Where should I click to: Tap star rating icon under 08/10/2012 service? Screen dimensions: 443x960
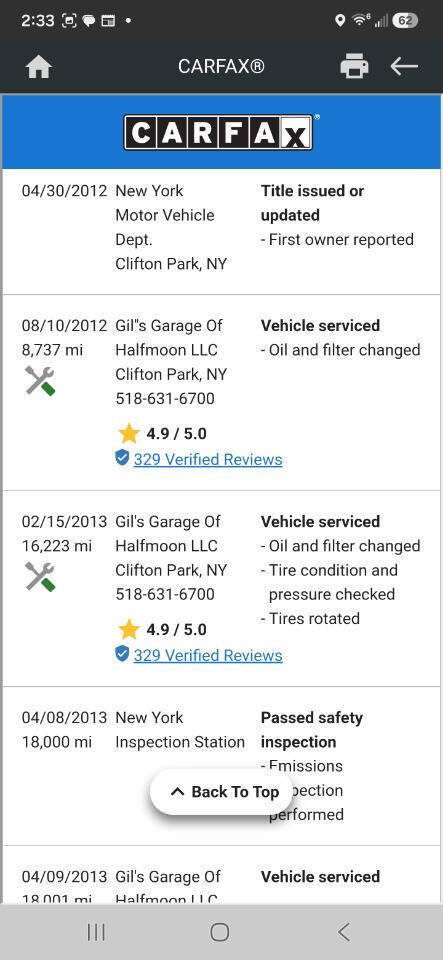(128, 433)
